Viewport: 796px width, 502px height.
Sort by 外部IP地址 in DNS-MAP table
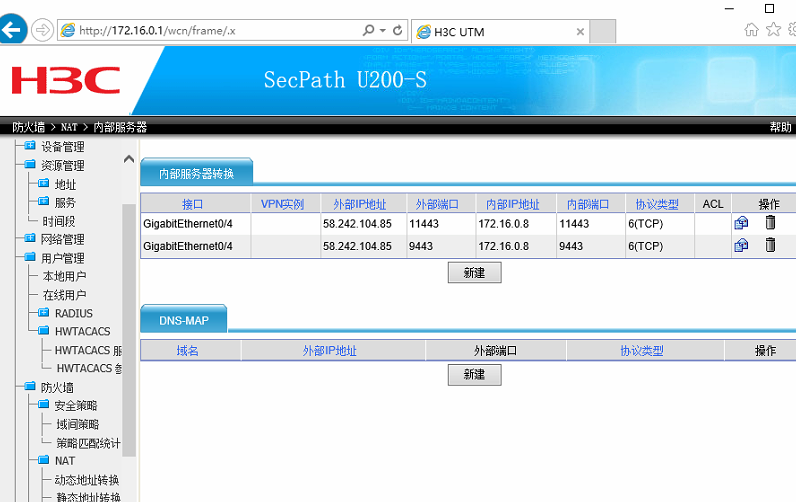pyautogui.click(x=329, y=350)
